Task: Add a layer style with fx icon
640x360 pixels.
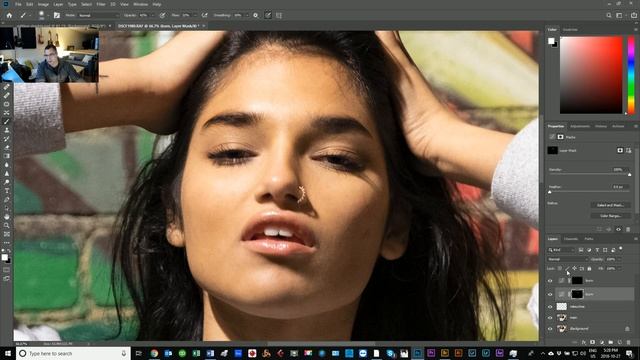Action: coord(584,342)
